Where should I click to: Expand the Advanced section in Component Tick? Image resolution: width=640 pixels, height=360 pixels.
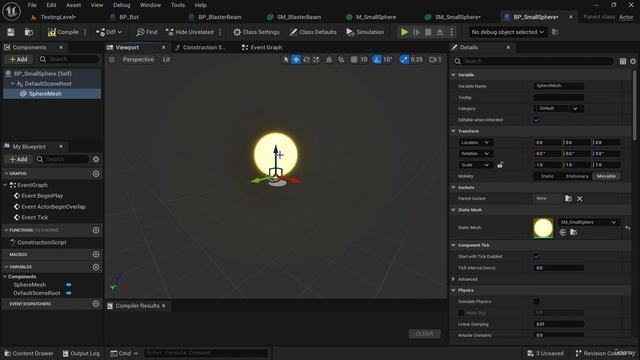453,280
